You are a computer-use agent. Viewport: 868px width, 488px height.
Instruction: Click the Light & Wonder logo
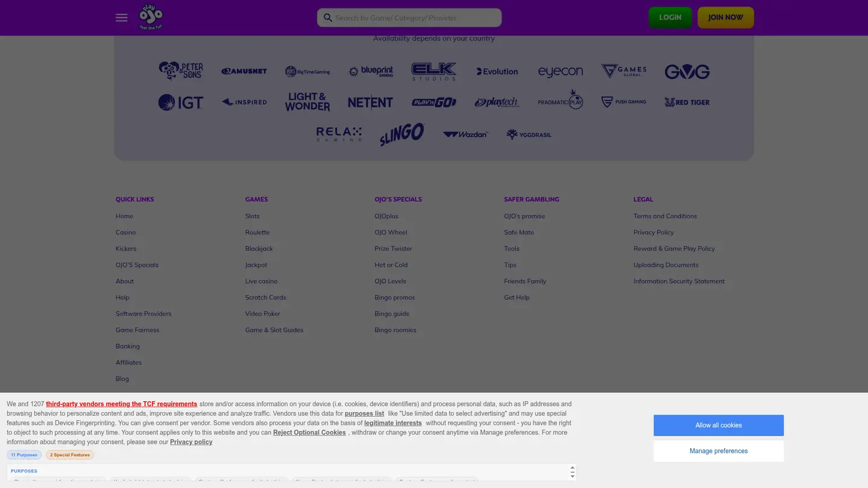(x=307, y=102)
